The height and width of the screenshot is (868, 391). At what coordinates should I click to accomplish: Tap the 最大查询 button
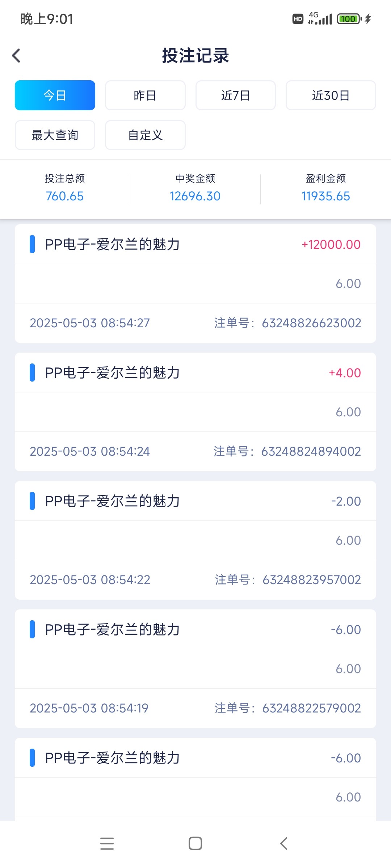[x=55, y=135]
